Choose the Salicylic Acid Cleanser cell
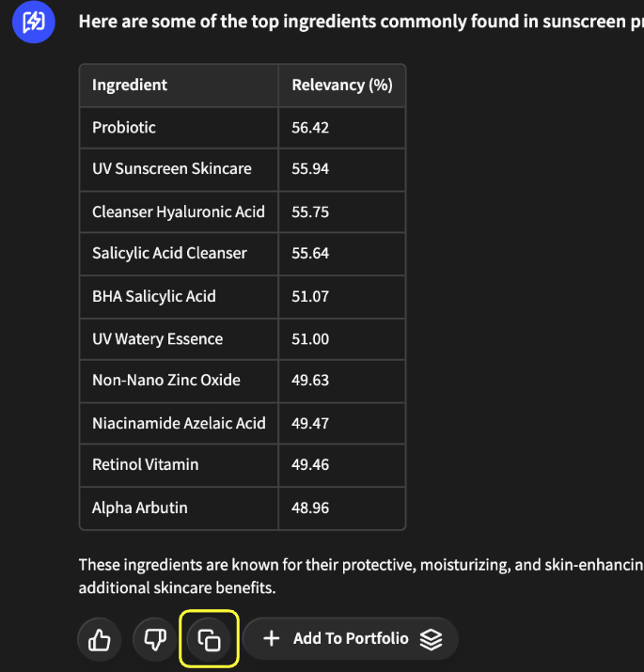This screenshot has width=644, height=672. (169, 254)
